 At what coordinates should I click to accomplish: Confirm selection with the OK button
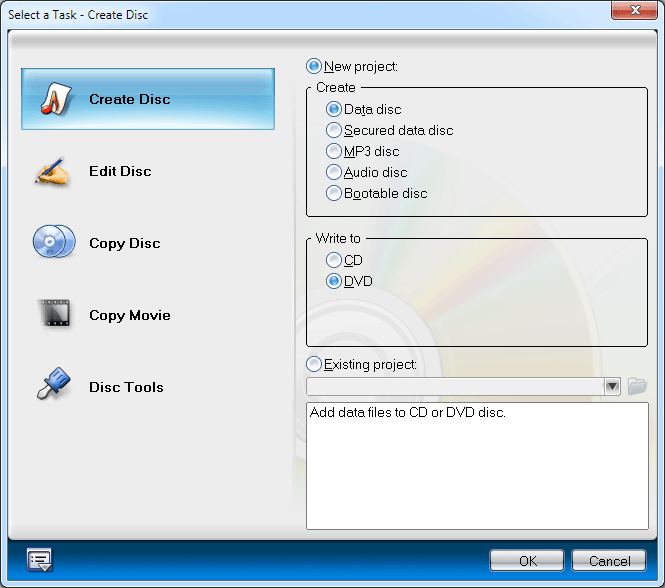tap(527, 561)
